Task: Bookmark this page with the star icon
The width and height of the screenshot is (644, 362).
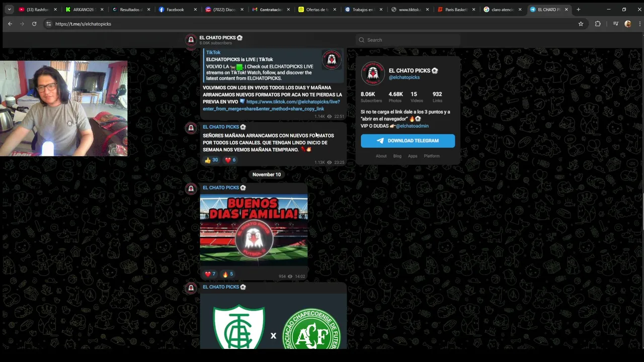Action: pos(581,24)
